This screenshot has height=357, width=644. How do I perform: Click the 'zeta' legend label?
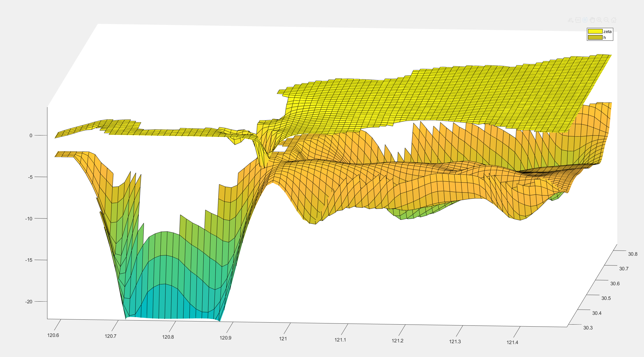click(x=607, y=32)
